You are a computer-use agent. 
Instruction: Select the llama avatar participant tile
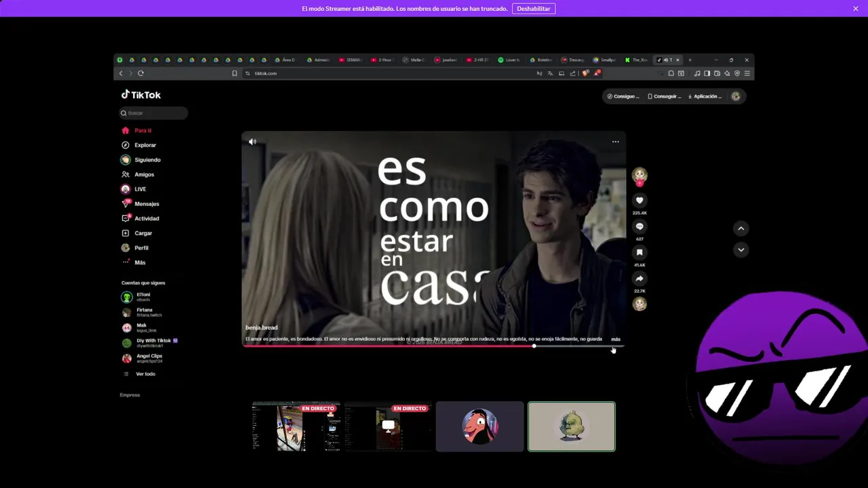[x=480, y=426]
